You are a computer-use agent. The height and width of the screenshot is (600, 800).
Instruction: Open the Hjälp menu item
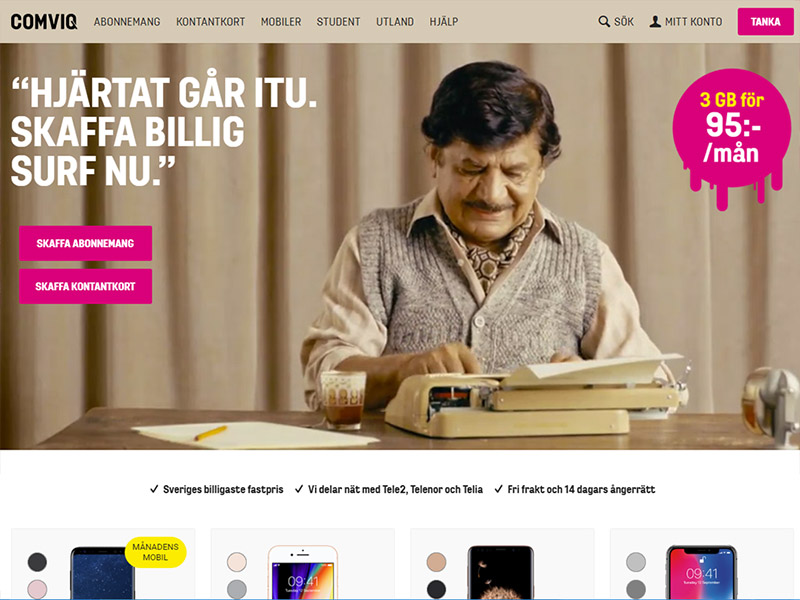pyautogui.click(x=443, y=21)
